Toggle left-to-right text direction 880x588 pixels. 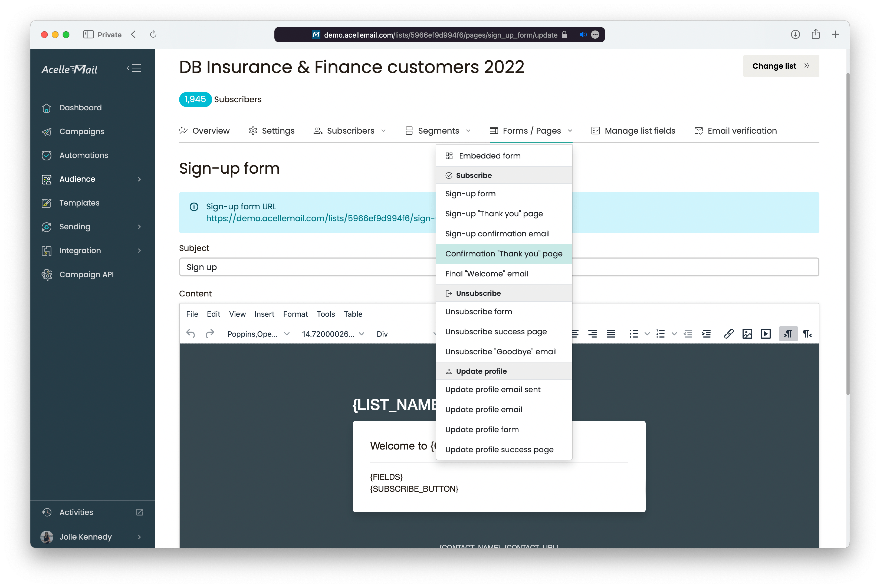(788, 334)
